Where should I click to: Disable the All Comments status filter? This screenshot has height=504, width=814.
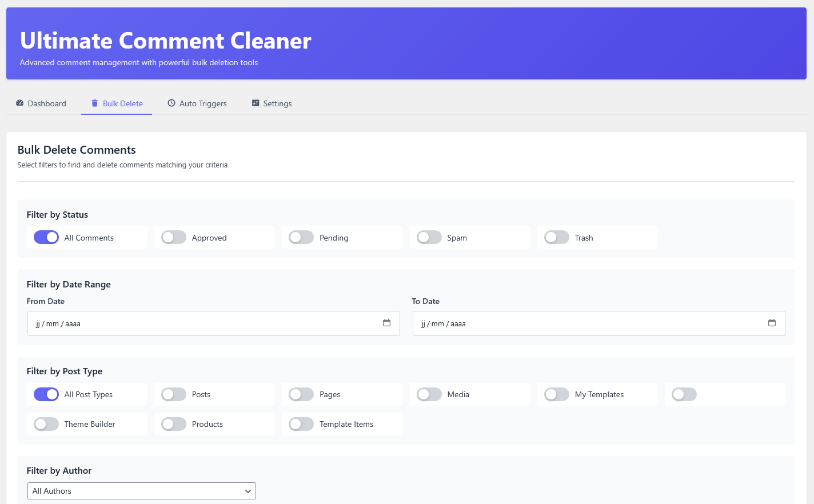(46, 237)
